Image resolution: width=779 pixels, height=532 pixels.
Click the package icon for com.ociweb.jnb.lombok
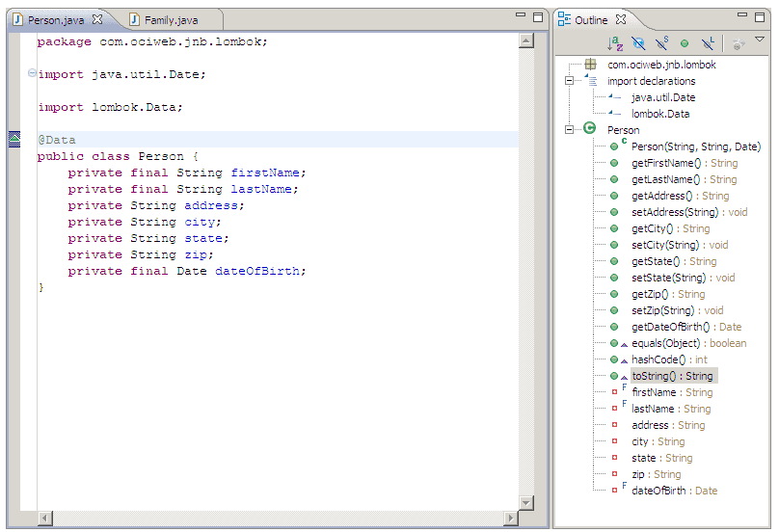[x=590, y=65]
